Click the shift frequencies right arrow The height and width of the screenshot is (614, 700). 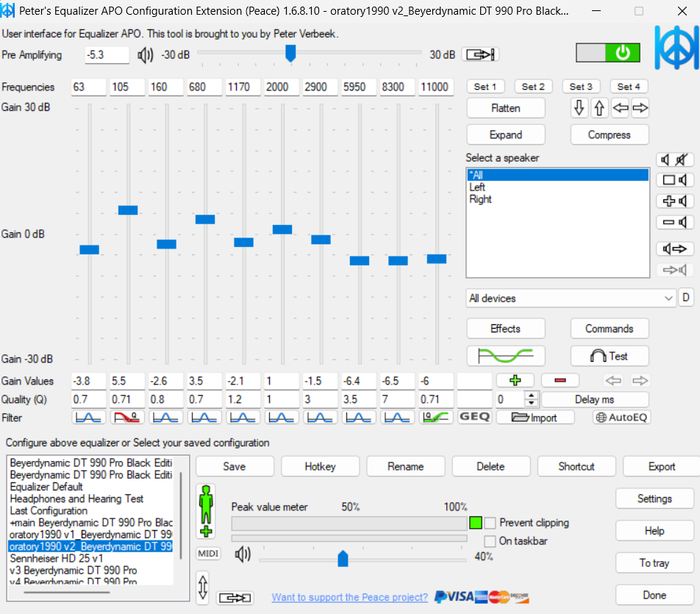(640, 108)
